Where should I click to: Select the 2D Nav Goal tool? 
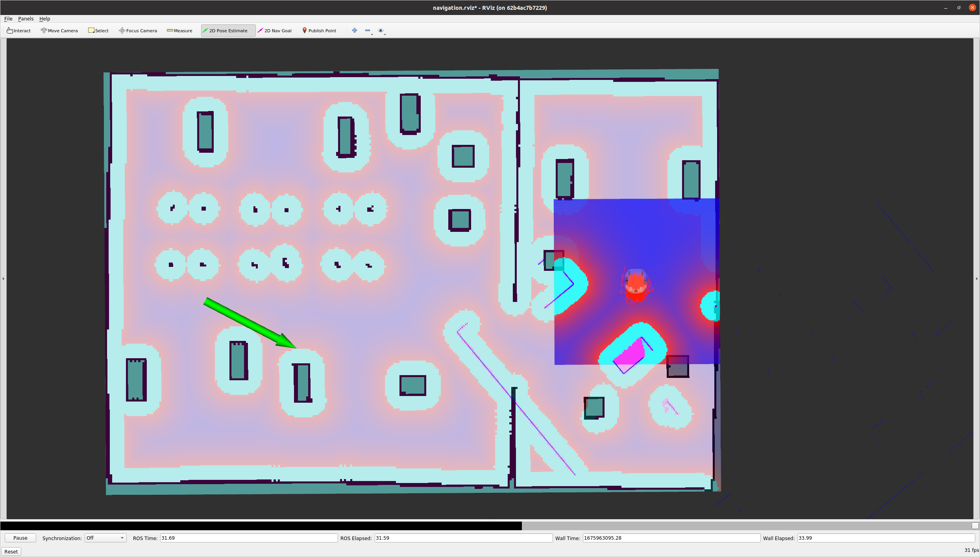point(275,31)
